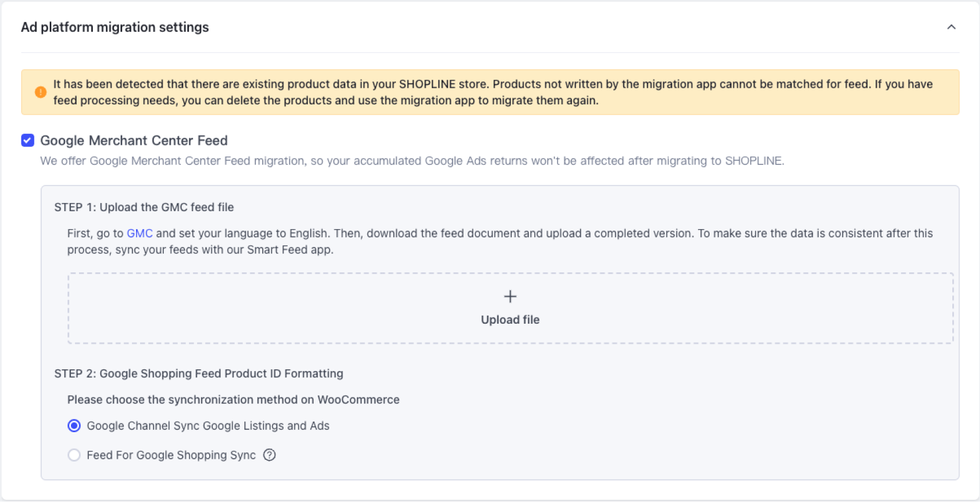Click the help question mark icon
The width and height of the screenshot is (980, 502).
pyautogui.click(x=269, y=455)
